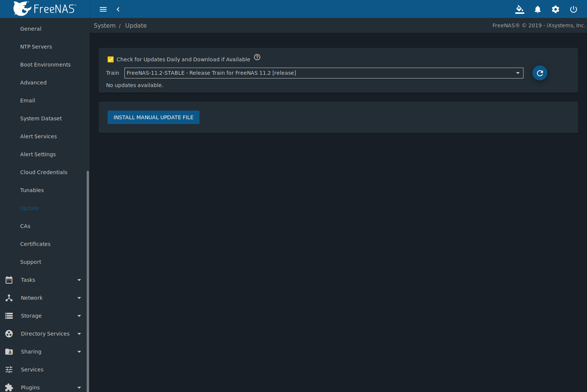The height and width of the screenshot is (392, 587).
Task: Click the Directory Services icon
Action: click(9, 334)
